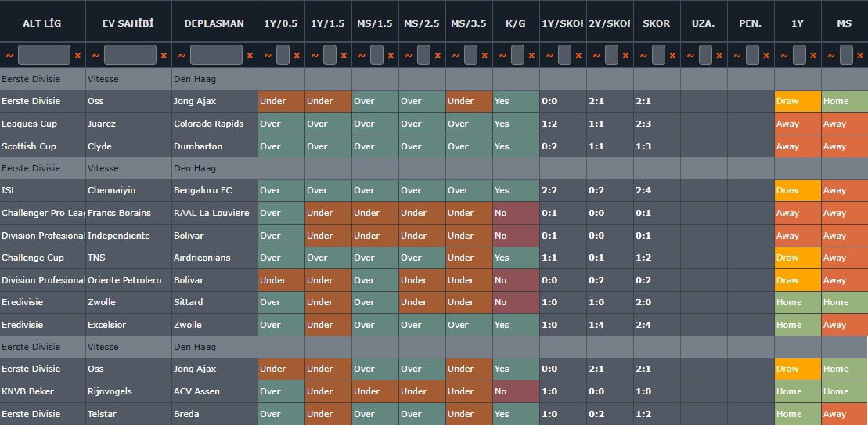Sort by the MS/3.5 column header
868x425 pixels.
(469, 23)
